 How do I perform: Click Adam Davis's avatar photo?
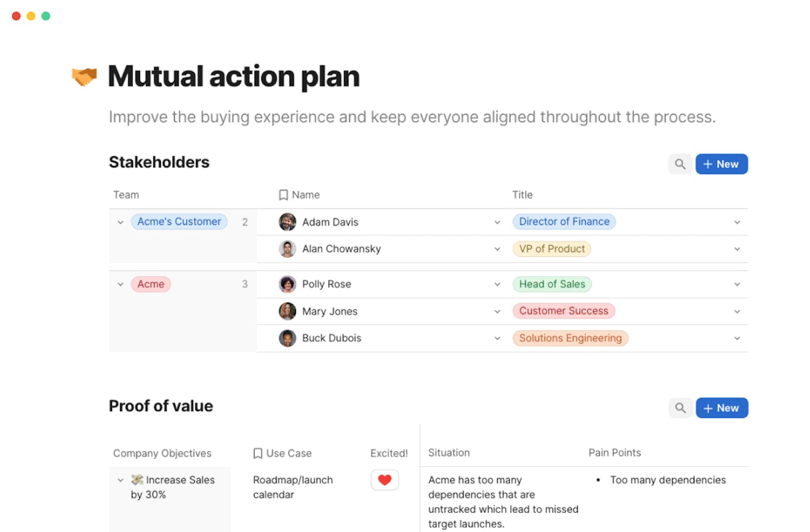287,222
